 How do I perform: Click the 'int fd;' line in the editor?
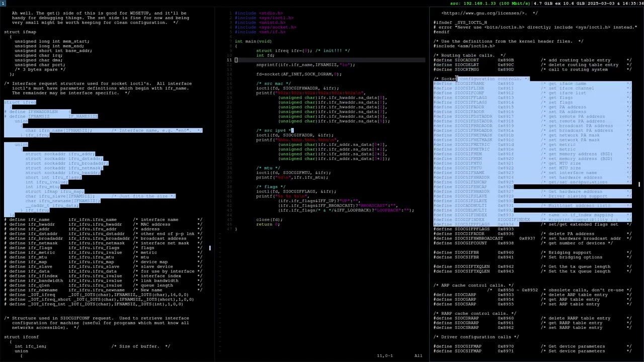265,55
